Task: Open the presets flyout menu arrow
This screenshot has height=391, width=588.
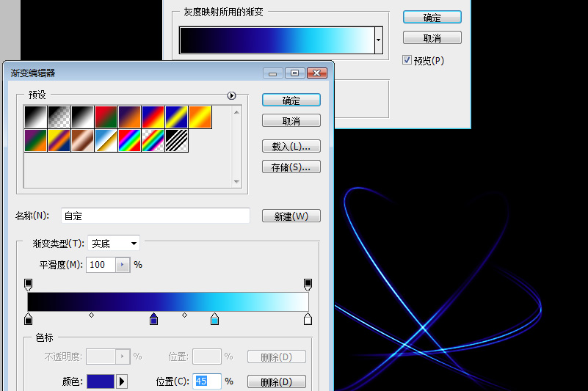Action: coord(231,95)
